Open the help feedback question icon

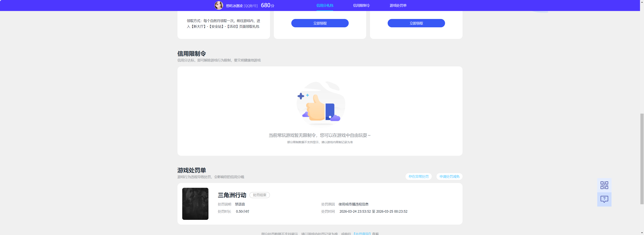604,199
